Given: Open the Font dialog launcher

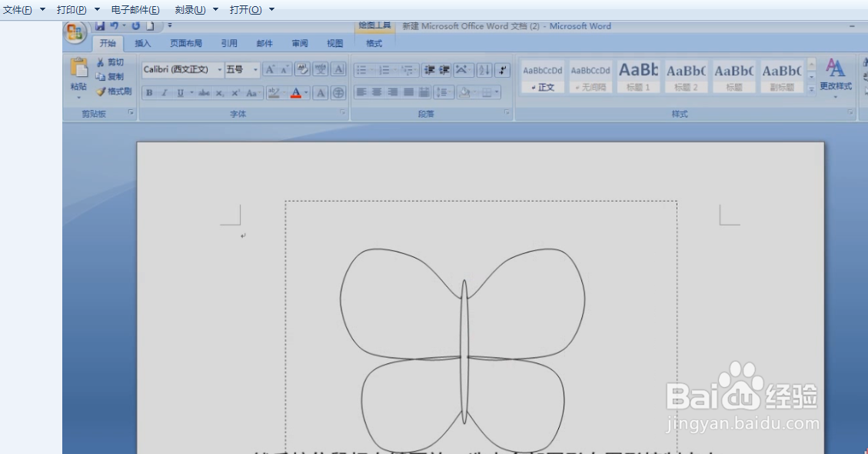Looking at the screenshot, I should pyautogui.click(x=343, y=112).
